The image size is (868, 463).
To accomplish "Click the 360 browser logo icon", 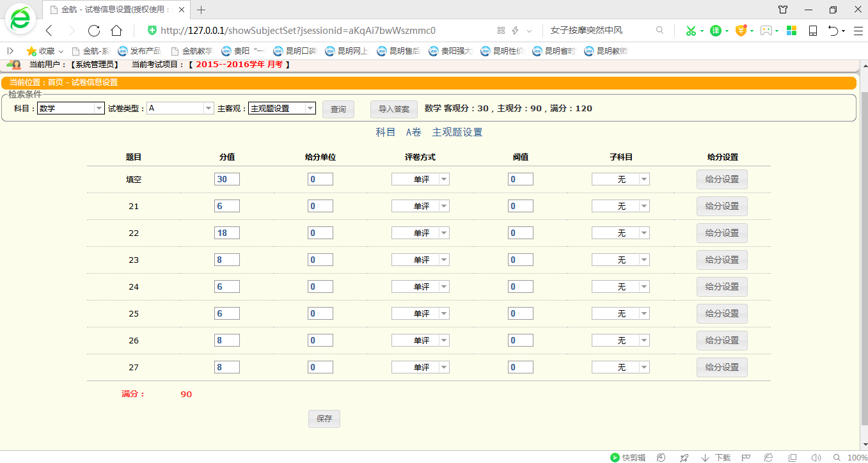I will tap(21, 20).
